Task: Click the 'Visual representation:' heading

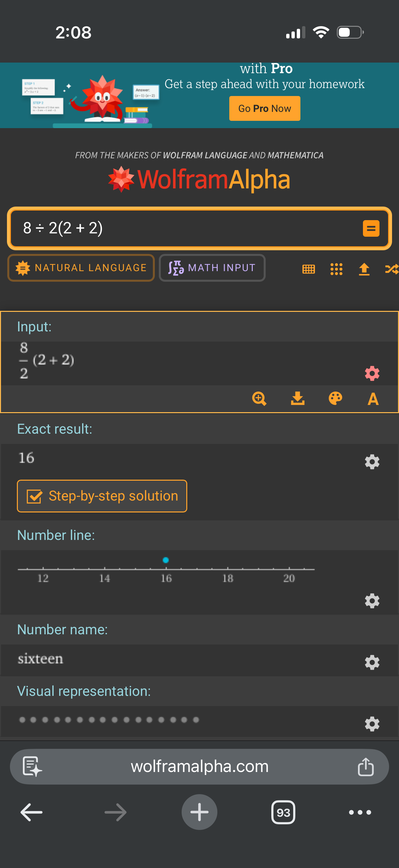Action: (84, 691)
